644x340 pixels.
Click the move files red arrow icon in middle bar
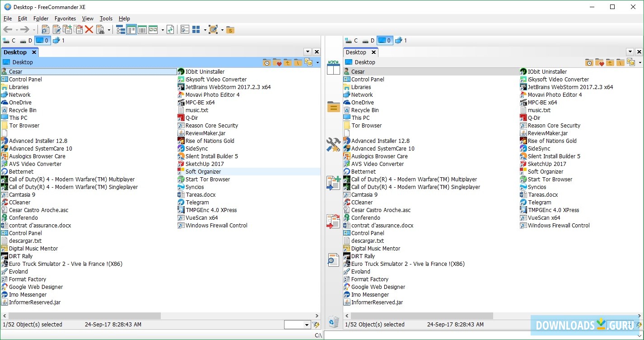333,221
